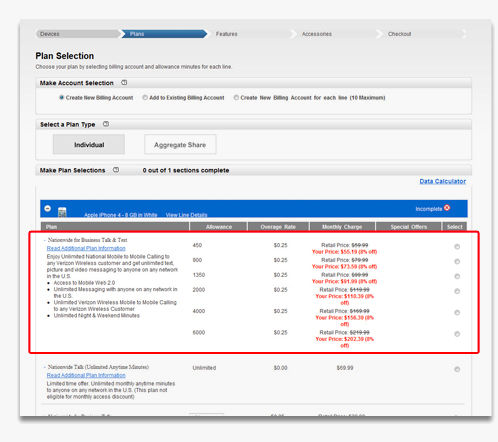
Task: Open Read Additional Plan Information under Talk & Text
Action: [x=86, y=248]
